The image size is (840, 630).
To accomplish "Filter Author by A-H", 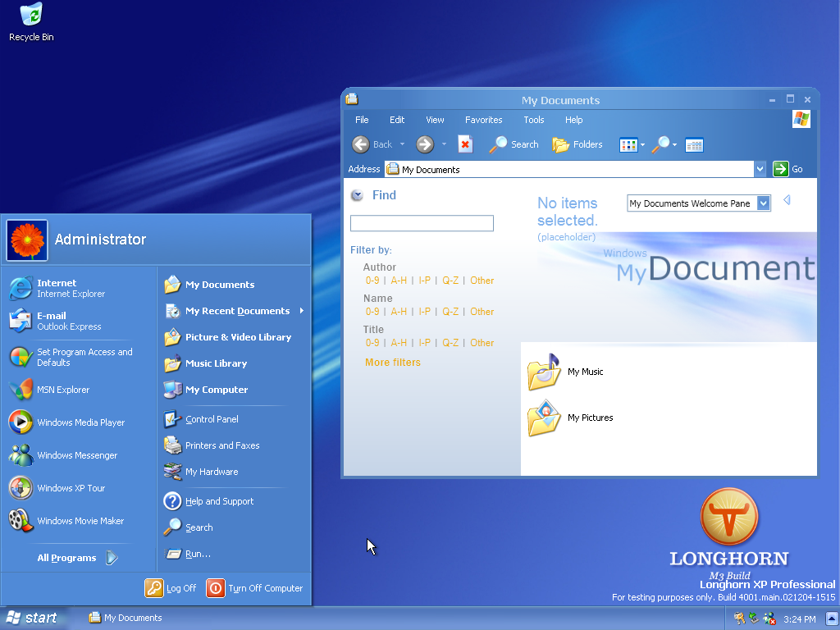I will [x=399, y=281].
